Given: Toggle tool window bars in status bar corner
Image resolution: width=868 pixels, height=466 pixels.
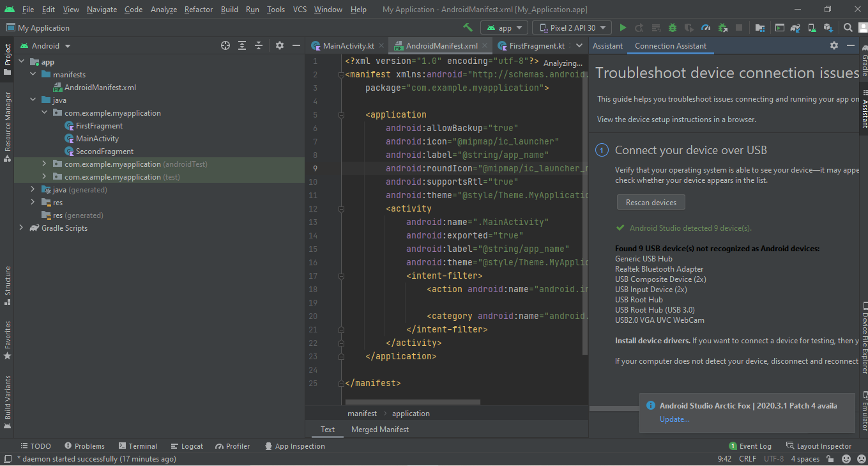Looking at the screenshot, I should [7, 459].
